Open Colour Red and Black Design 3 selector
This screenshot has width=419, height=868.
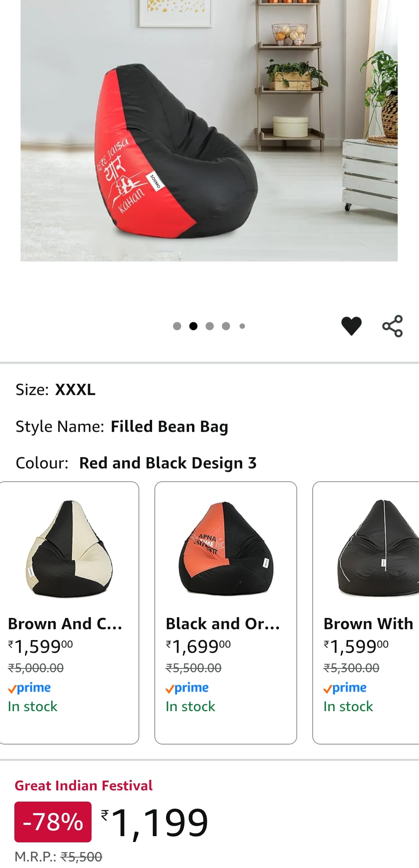[x=136, y=463]
